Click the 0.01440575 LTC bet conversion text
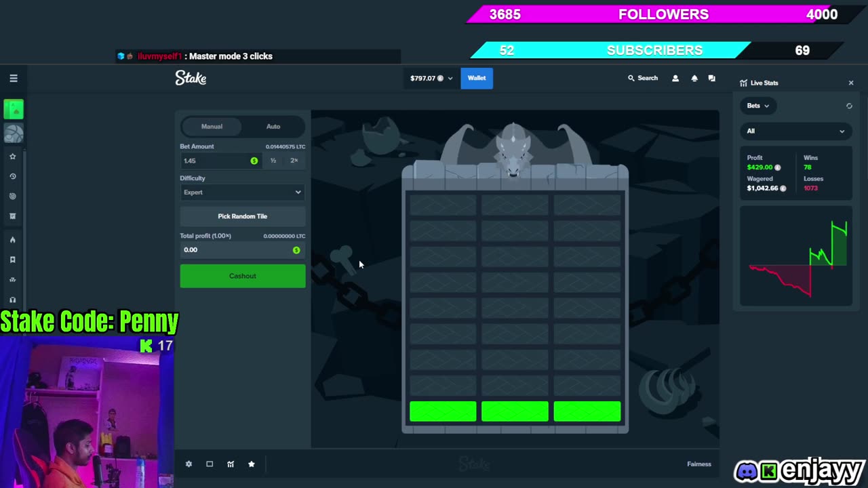The width and height of the screenshot is (868, 488). [x=285, y=146]
